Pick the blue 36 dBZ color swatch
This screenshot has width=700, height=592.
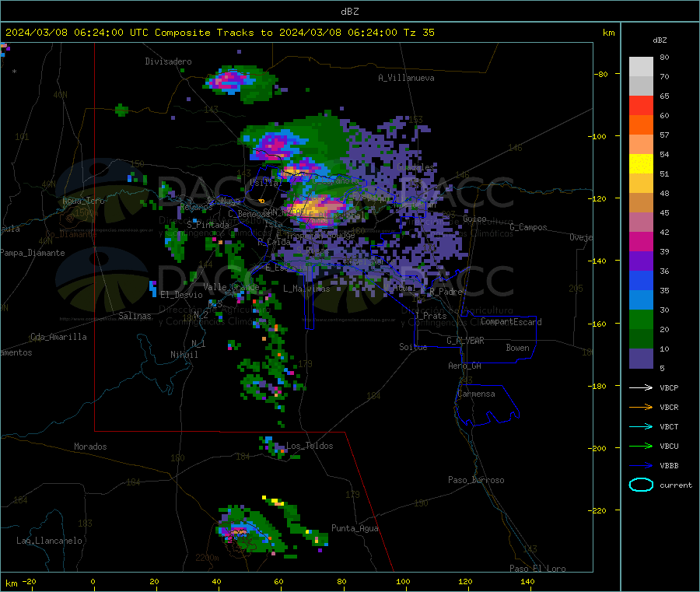pos(641,280)
